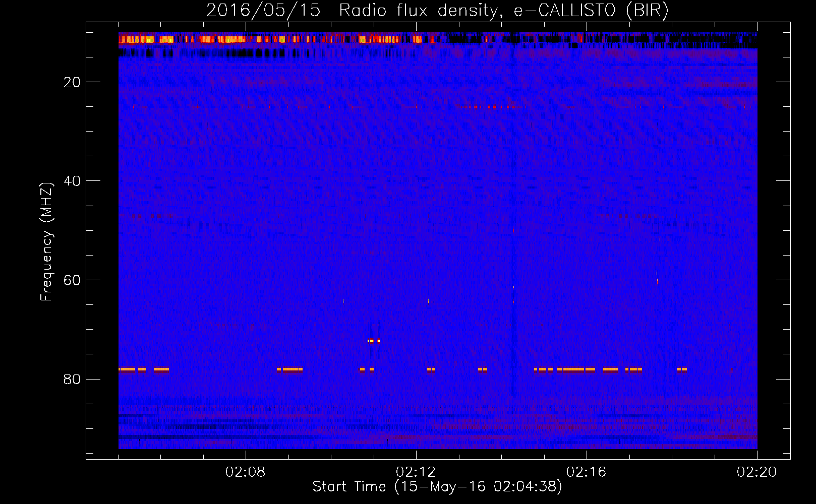Click the 'Start Time (15-May-16 02:04:38)' label
Screen dimensions: 816x504
pos(437,487)
